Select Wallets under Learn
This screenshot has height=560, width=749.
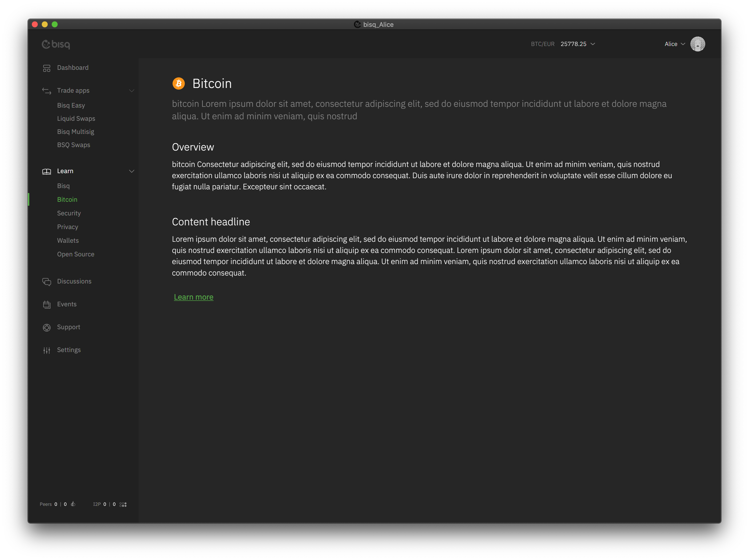click(68, 240)
